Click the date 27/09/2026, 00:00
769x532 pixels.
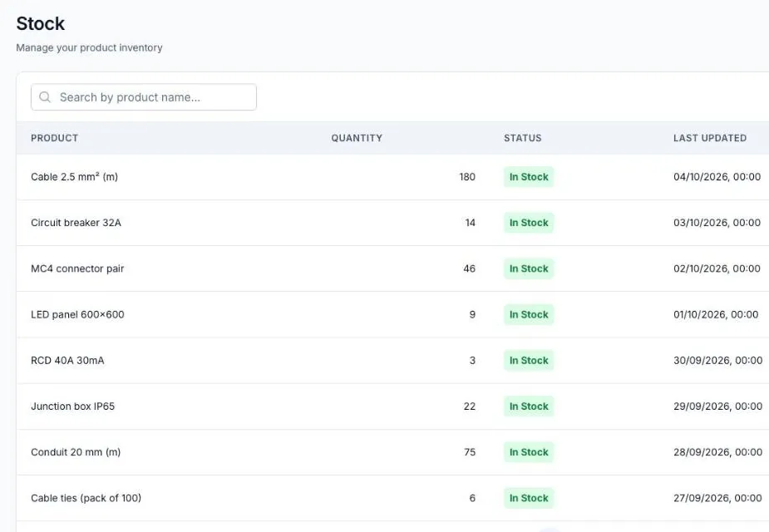[x=718, y=498]
